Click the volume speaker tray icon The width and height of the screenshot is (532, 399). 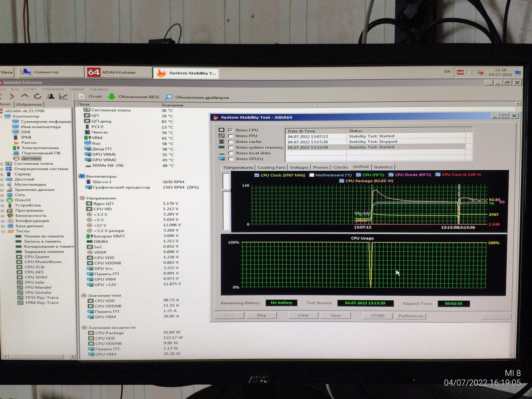point(470,72)
